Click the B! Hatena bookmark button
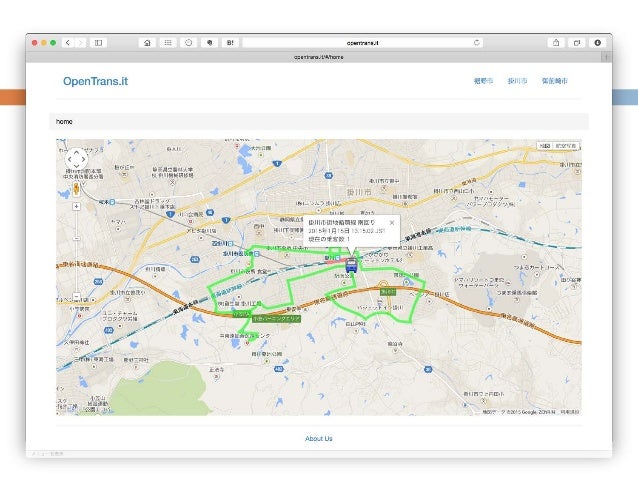This screenshot has width=638, height=479. 230,43
